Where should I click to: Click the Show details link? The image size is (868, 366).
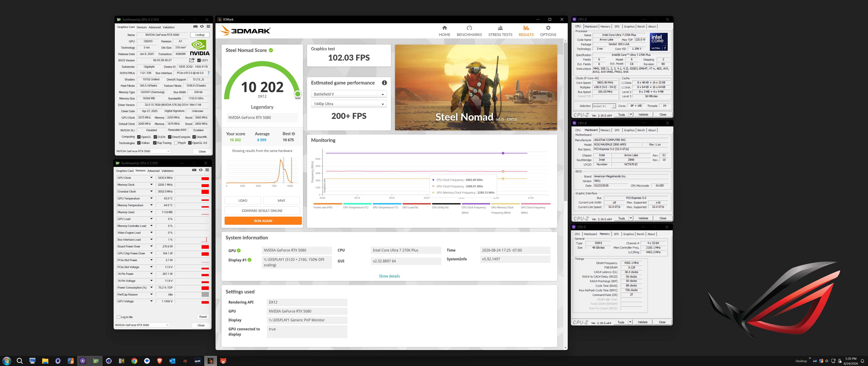[x=389, y=276]
